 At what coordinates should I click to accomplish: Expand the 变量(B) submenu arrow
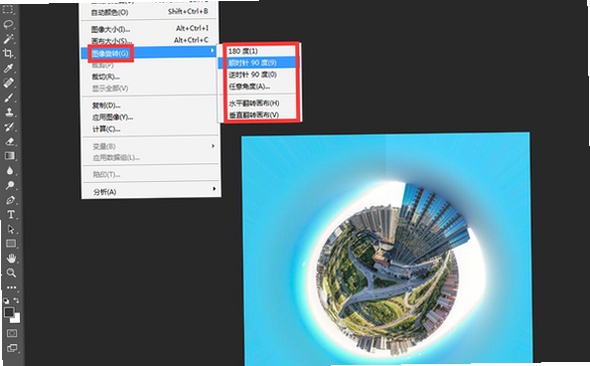coord(213,146)
